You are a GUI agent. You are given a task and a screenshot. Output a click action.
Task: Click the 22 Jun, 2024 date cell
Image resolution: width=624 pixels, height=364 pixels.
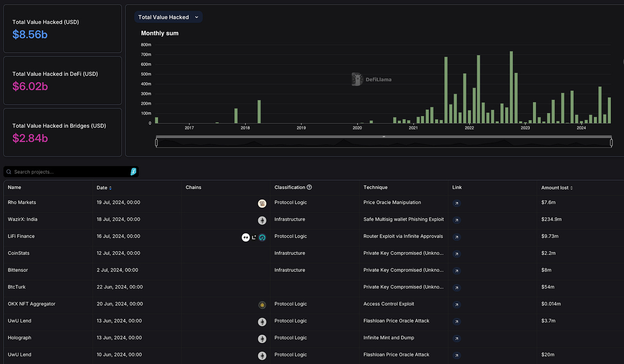tap(120, 287)
